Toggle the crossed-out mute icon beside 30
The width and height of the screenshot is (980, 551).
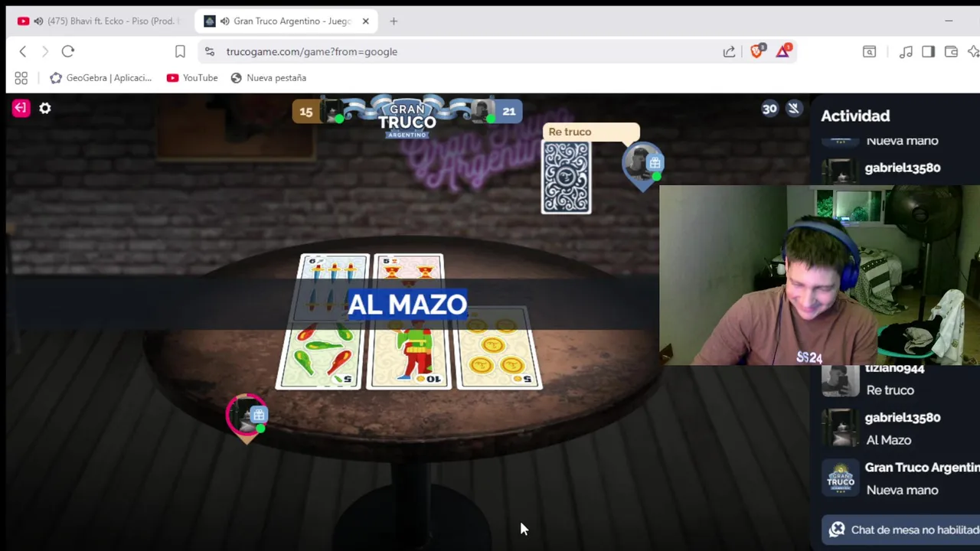click(x=794, y=108)
